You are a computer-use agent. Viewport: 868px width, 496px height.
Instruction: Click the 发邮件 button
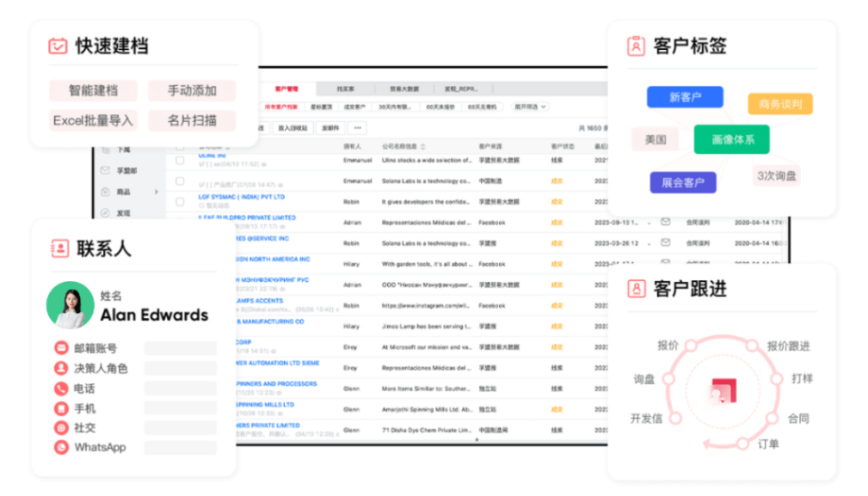(x=330, y=128)
